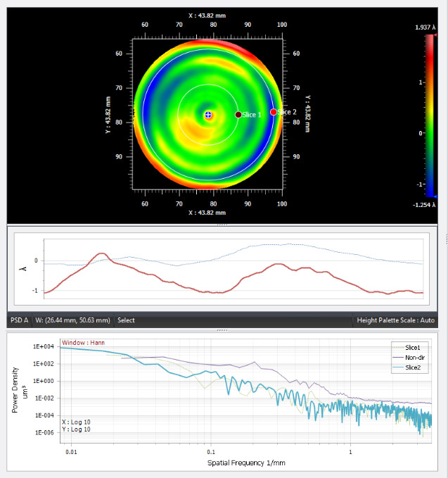Click the Slice 1 marker on the map
Image resolution: width=448 pixels, height=478 pixels.
tap(238, 115)
